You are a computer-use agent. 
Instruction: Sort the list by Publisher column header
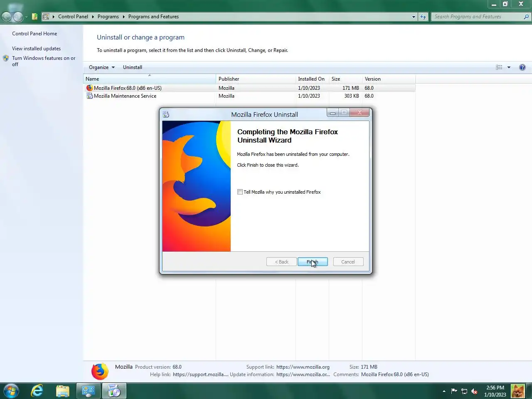click(x=256, y=79)
